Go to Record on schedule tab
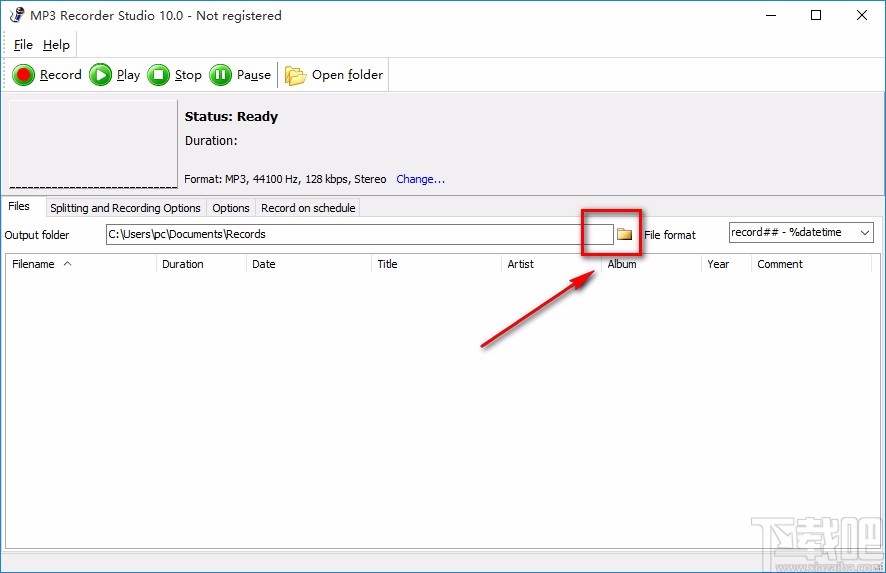The image size is (886, 573). [308, 208]
